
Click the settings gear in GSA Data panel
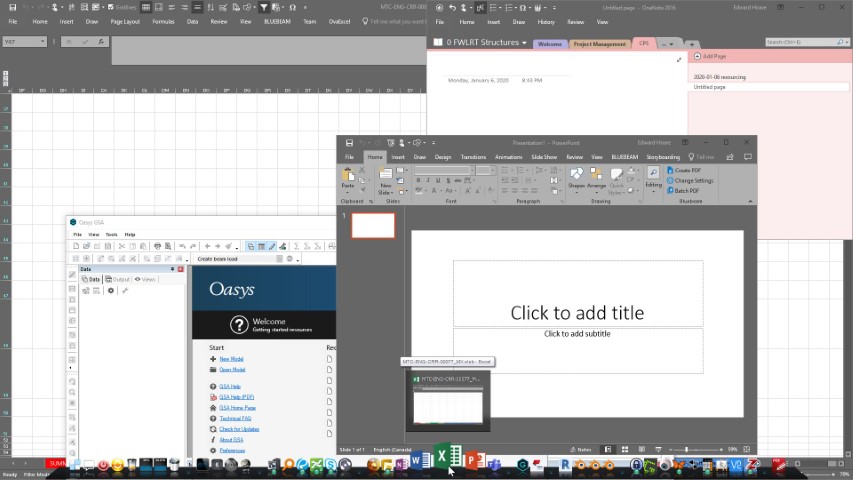[x=111, y=291]
